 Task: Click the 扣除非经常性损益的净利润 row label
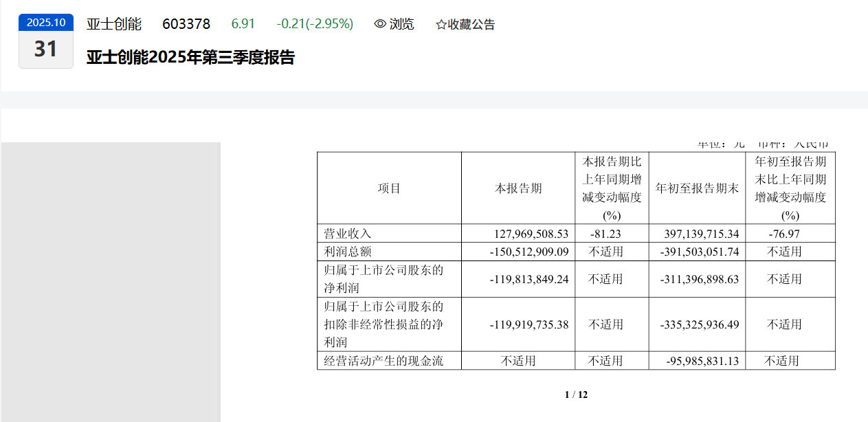pyautogui.click(x=383, y=324)
